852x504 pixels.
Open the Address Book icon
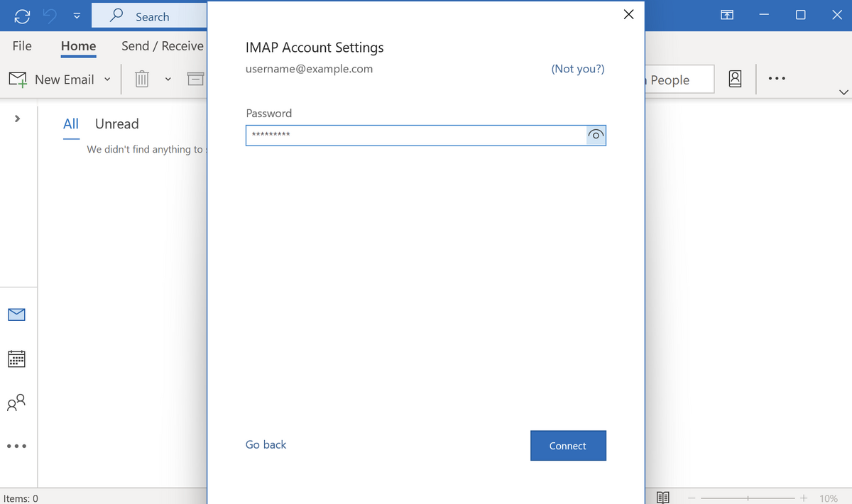click(x=736, y=79)
